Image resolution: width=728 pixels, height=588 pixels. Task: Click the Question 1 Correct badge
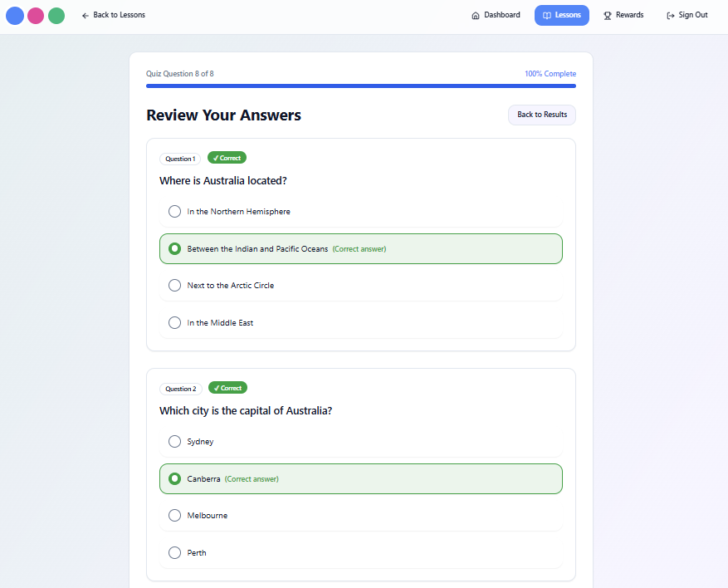227,158
